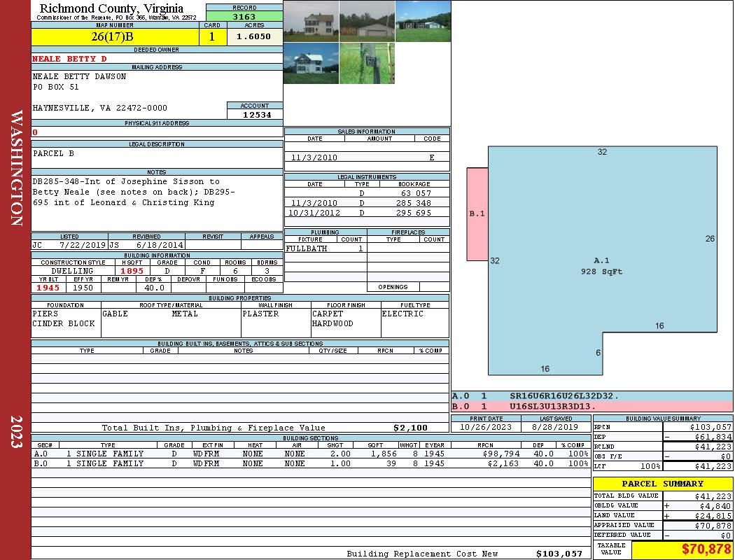Click mailing address PO BOX 51
The height and width of the screenshot is (560, 735).
coord(55,87)
